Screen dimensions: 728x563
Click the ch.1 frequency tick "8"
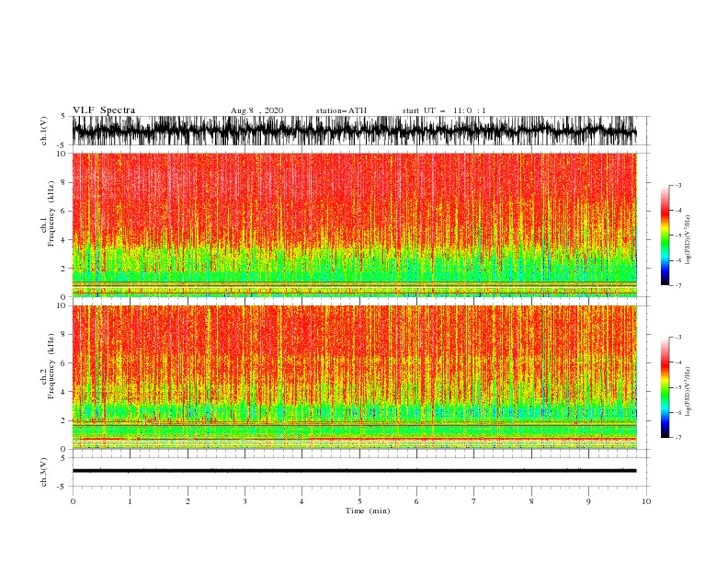coord(63,182)
